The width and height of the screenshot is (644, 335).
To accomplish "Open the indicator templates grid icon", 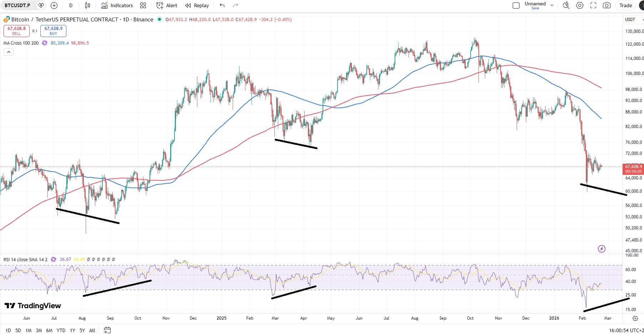I will (143, 5).
